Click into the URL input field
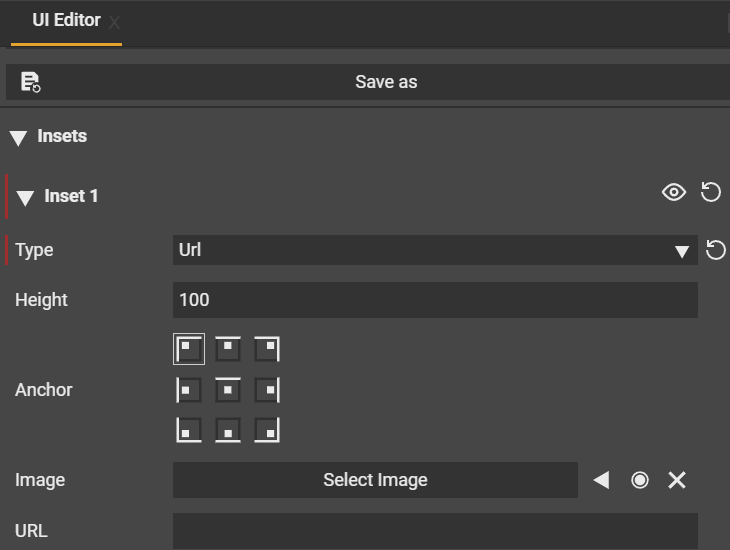The image size is (730, 550). [x=435, y=530]
